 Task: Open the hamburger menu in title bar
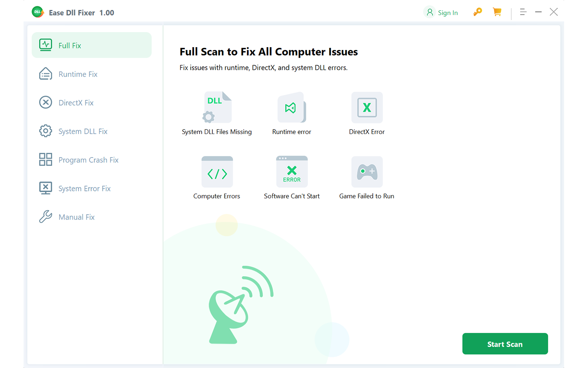tap(523, 12)
